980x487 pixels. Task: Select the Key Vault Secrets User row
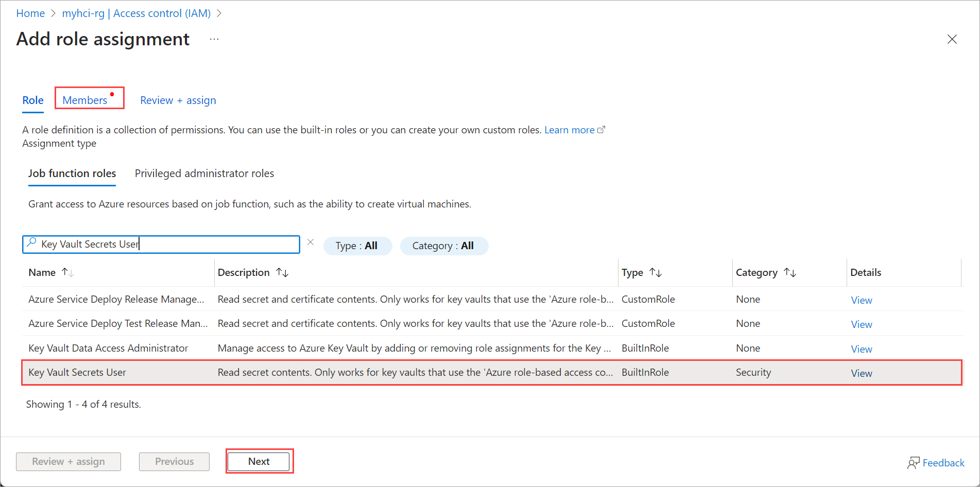pyautogui.click(x=492, y=372)
